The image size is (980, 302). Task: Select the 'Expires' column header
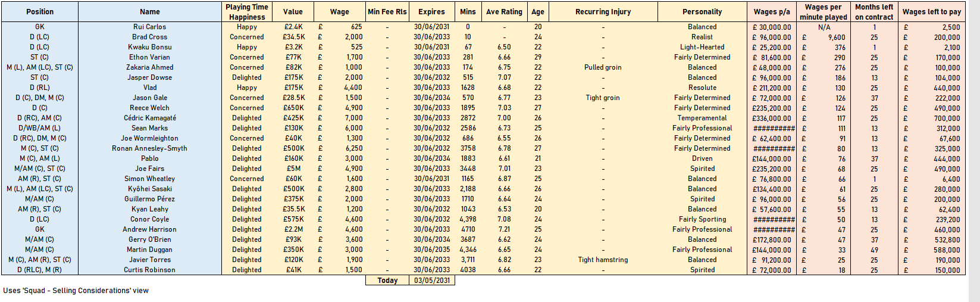click(x=432, y=11)
